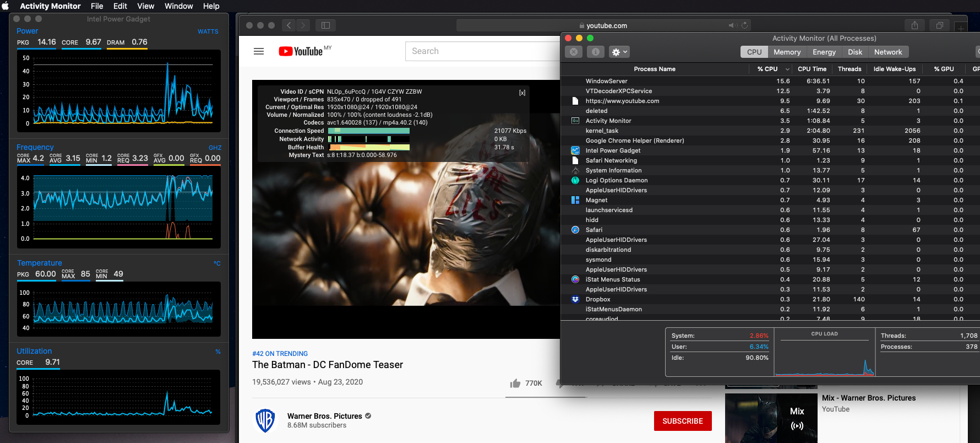Select the iStat Menus Status icon

pos(575,279)
